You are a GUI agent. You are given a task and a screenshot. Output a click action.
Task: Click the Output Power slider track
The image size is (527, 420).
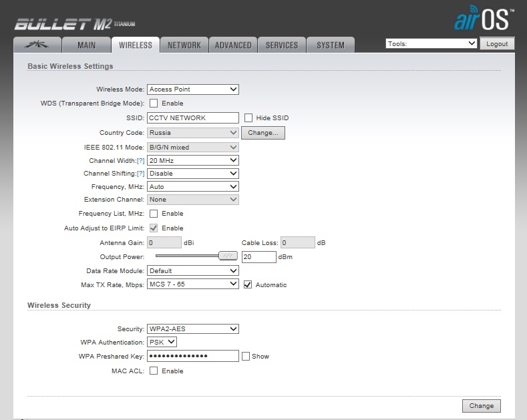(187, 256)
